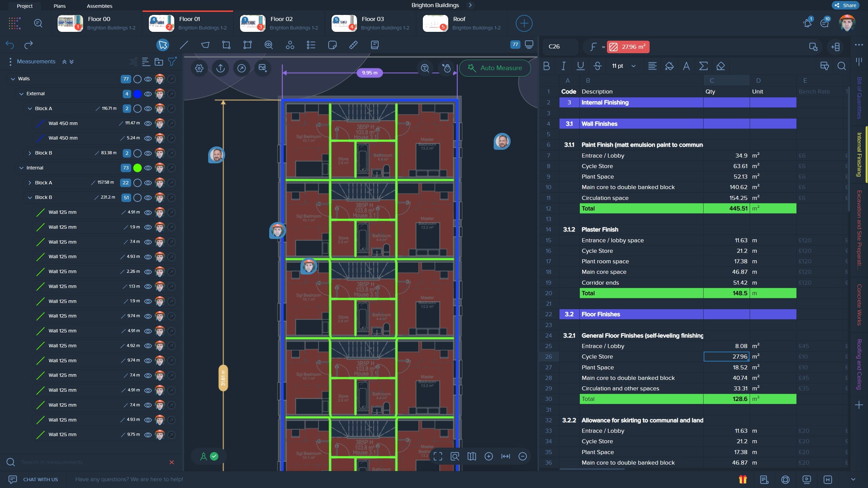Open the sticky note tool

point(332,45)
